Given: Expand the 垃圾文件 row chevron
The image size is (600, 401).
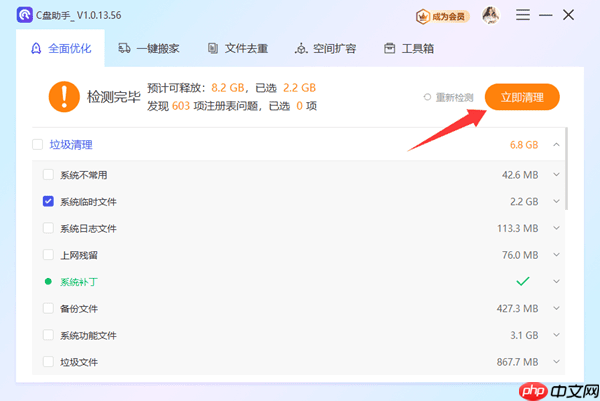Looking at the screenshot, I should [x=556, y=362].
